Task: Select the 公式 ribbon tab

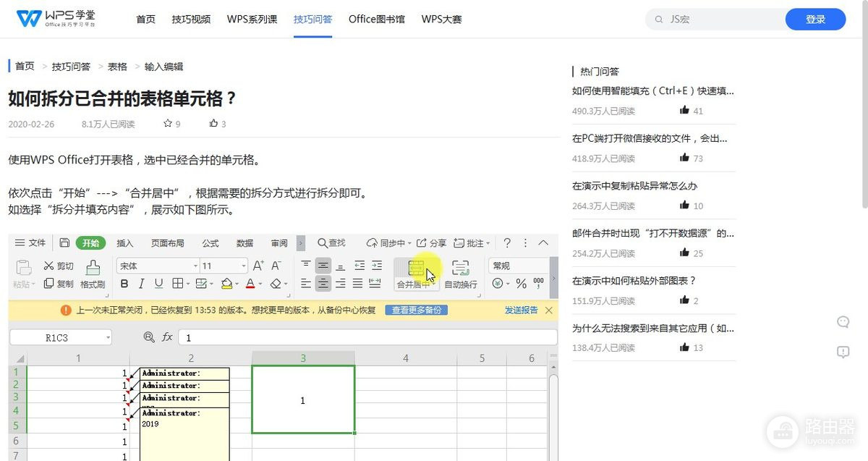Action: (210, 243)
